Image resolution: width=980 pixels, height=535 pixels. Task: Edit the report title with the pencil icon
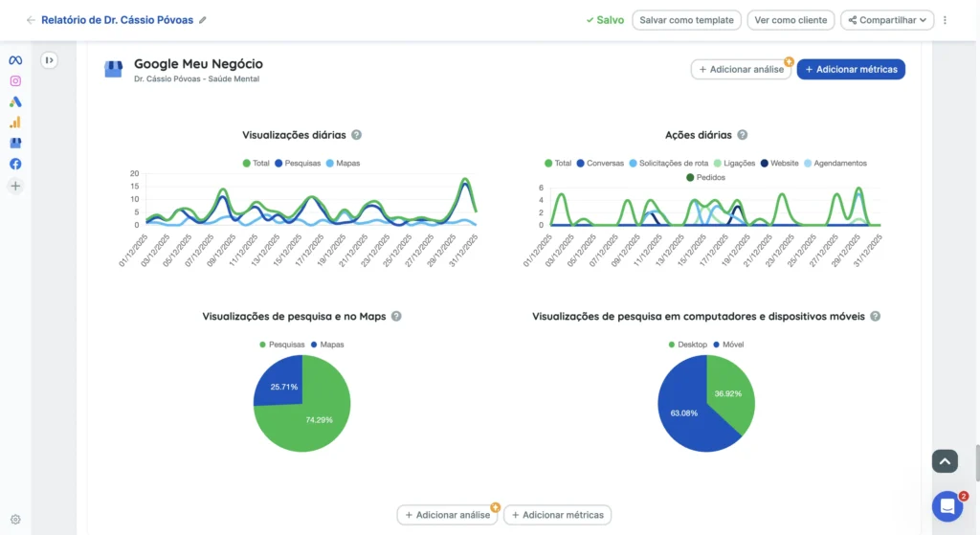(x=202, y=20)
